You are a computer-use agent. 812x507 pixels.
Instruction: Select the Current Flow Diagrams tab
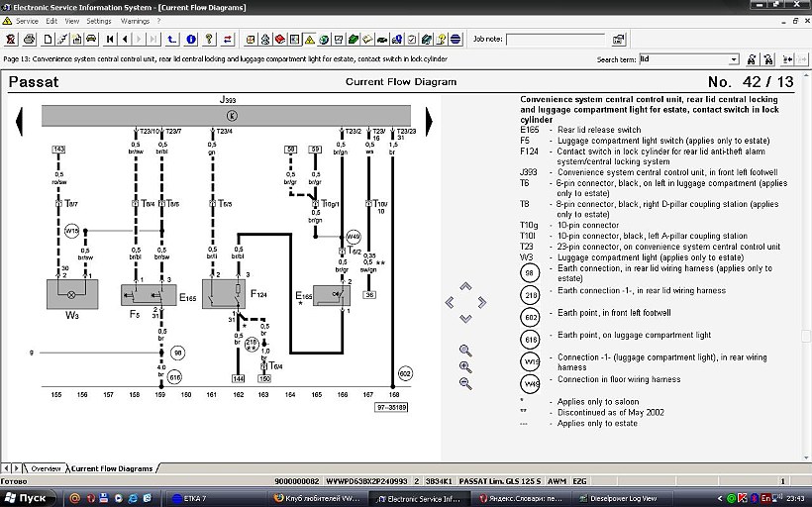pos(112,468)
